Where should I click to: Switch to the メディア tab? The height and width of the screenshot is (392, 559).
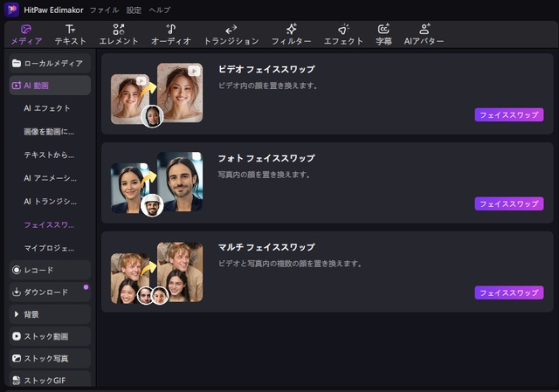[26, 35]
